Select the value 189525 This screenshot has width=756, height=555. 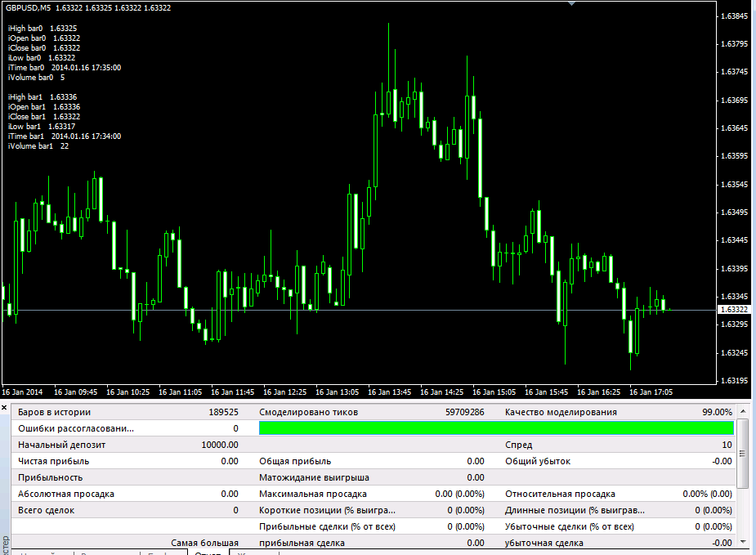[223, 412]
